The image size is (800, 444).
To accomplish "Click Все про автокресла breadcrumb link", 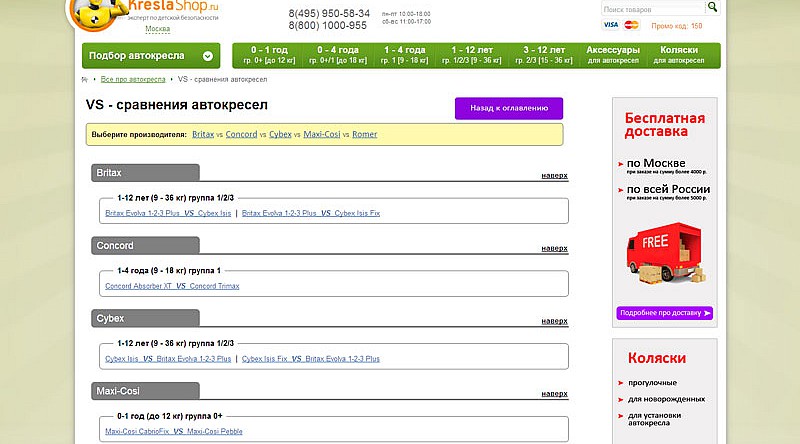I will [x=133, y=78].
